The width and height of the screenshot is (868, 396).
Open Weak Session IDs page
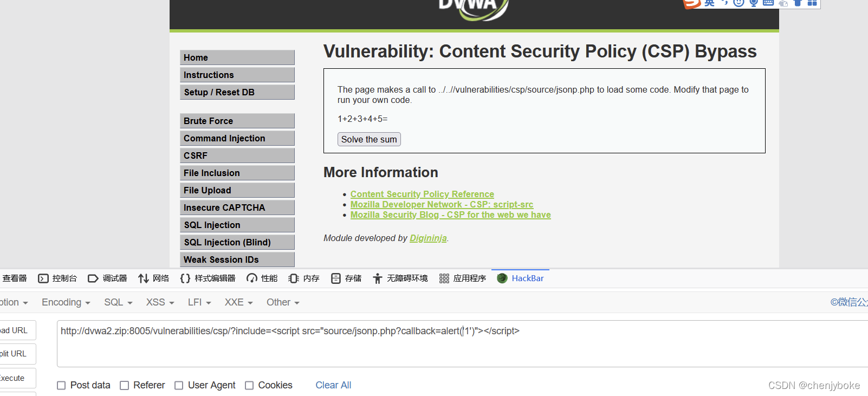(237, 259)
